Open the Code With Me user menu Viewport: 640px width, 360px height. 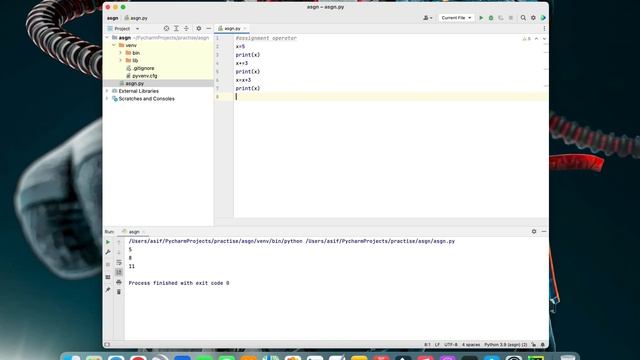[x=428, y=18]
